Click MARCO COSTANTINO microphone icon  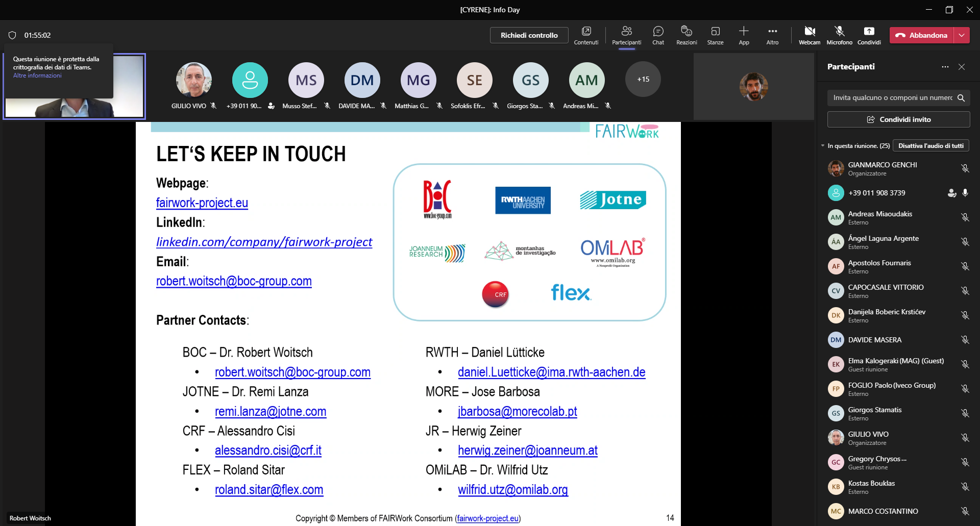pos(965,511)
